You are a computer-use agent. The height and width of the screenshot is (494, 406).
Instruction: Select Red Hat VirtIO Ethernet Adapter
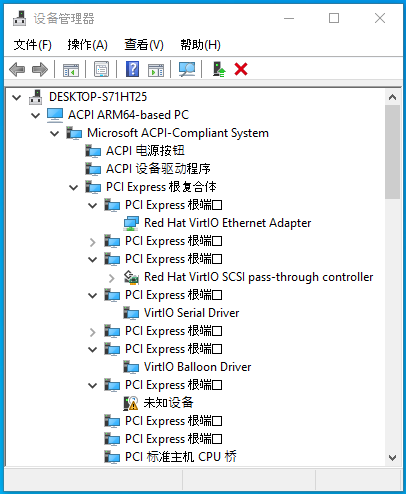pos(228,223)
